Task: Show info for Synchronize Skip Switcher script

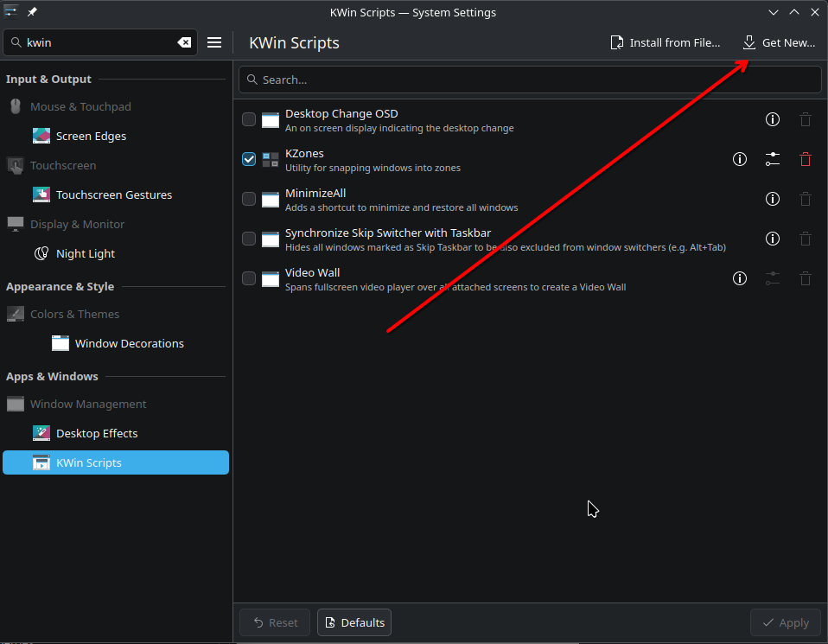Action: point(772,239)
